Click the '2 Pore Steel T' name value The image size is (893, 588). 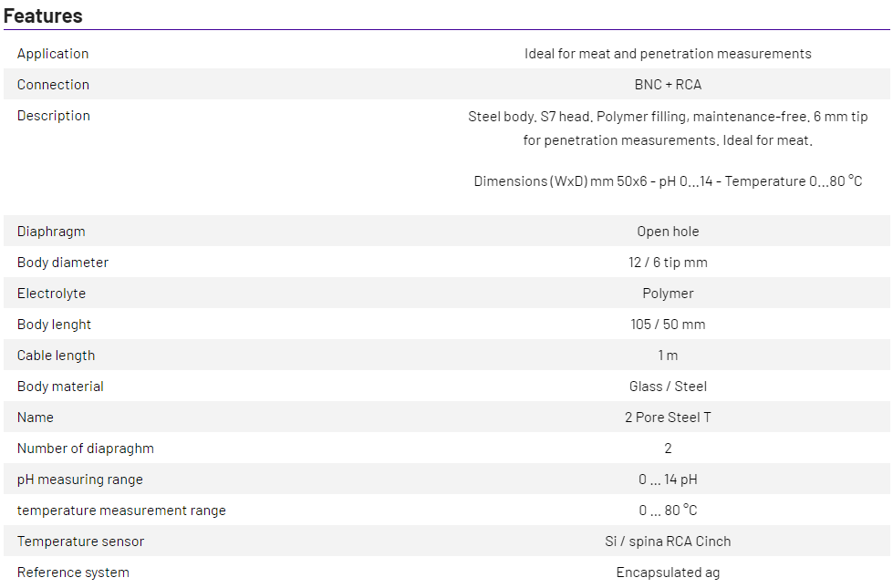point(668,418)
